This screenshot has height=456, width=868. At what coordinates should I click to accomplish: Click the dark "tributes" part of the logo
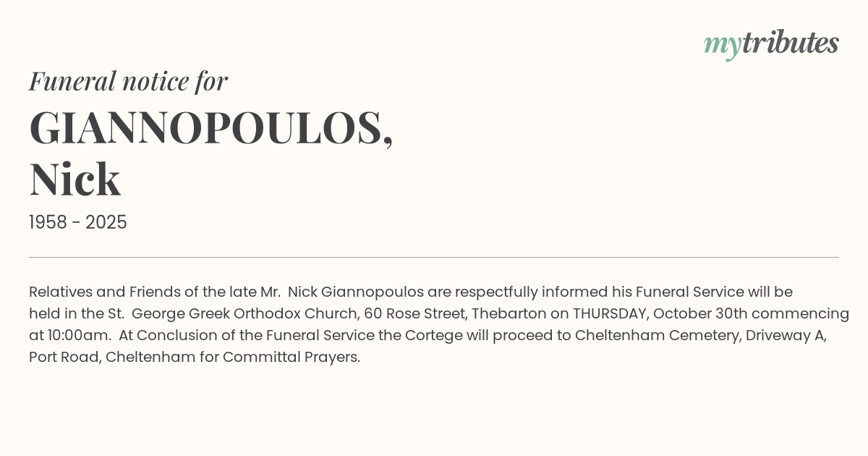790,43
